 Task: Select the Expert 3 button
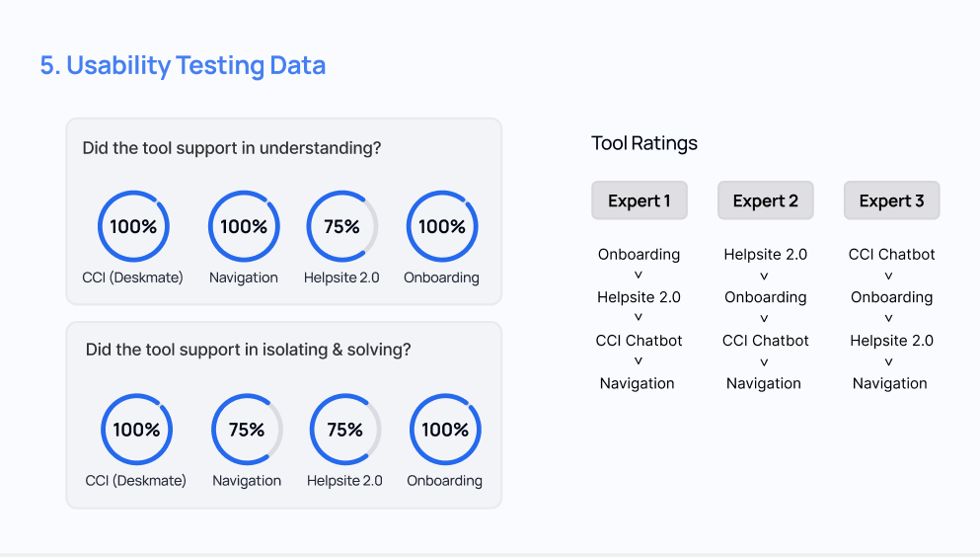pyautogui.click(x=892, y=200)
